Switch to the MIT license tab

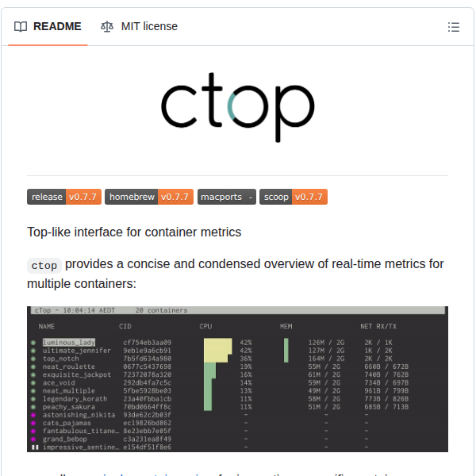pos(139,26)
